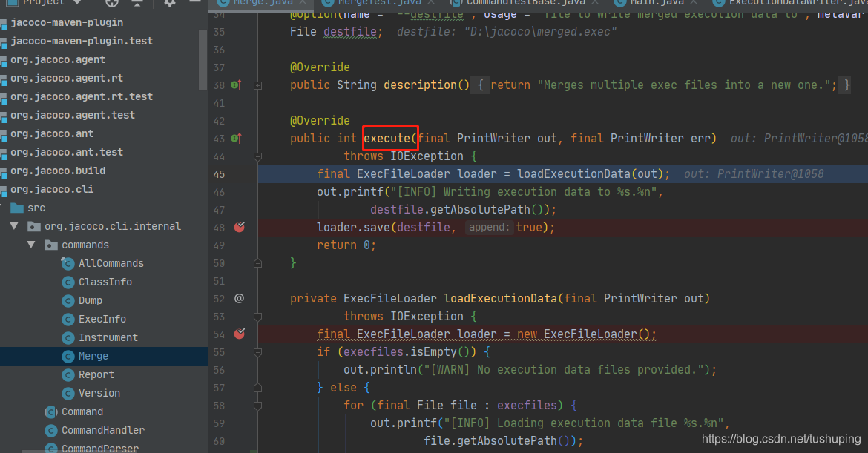Remove the breakpoint on line 48
The image size is (868, 453).
point(240,227)
